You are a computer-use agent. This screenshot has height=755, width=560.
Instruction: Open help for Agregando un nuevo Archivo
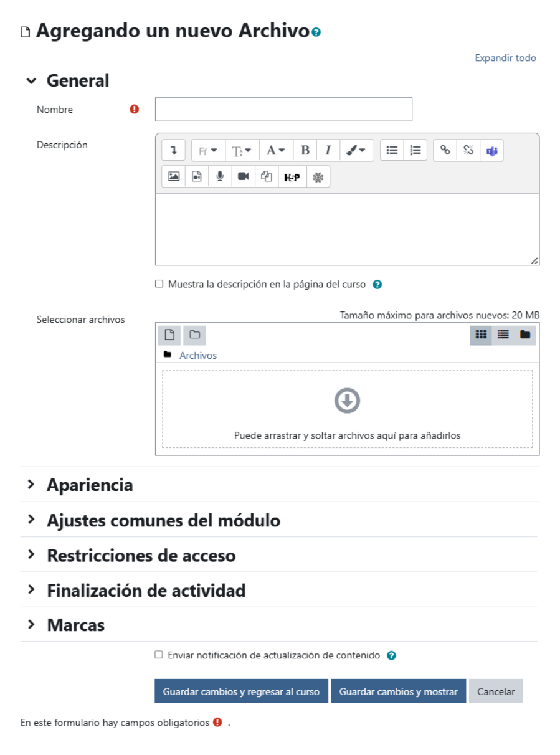click(316, 32)
